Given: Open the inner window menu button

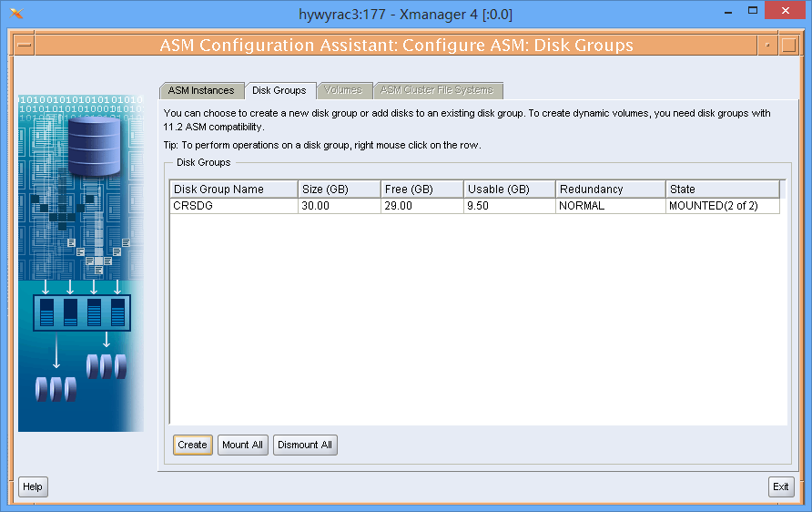Looking at the screenshot, I should tap(24, 45).
